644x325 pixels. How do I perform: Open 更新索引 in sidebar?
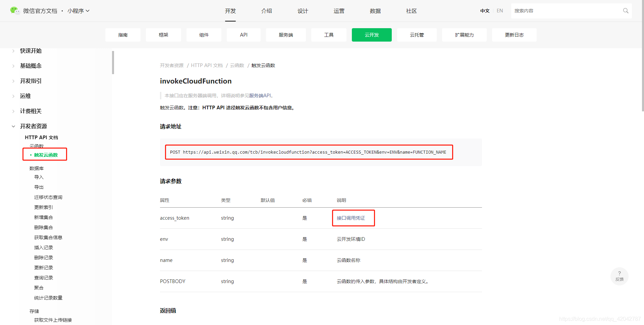click(x=44, y=207)
